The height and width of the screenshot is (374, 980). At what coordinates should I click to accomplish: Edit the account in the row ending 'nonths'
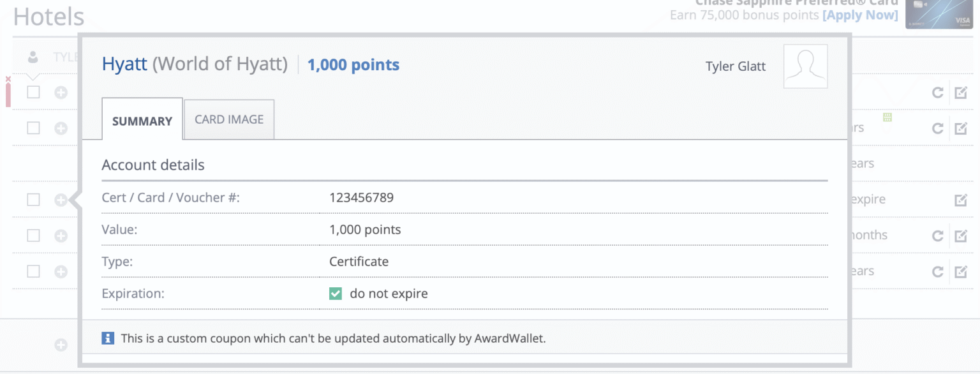tap(961, 236)
